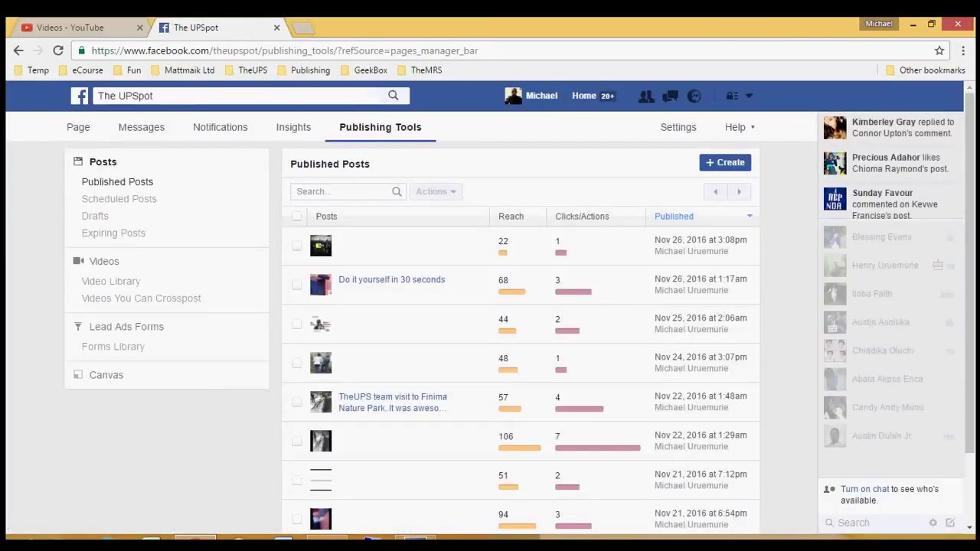This screenshot has height=551, width=980.
Task: Switch to Page tab
Action: (78, 127)
